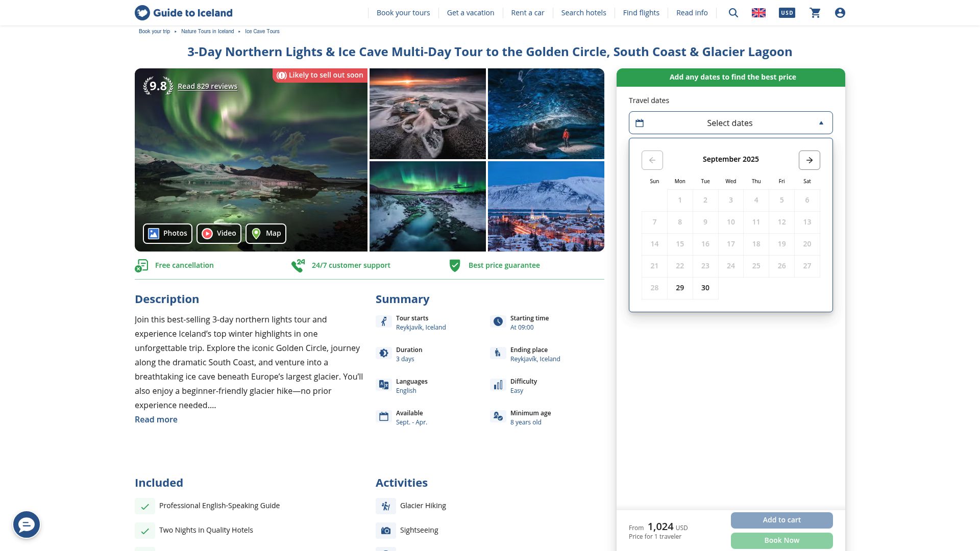This screenshot has height=551, width=980.
Task: Expand description with Read more
Action: (156, 419)
